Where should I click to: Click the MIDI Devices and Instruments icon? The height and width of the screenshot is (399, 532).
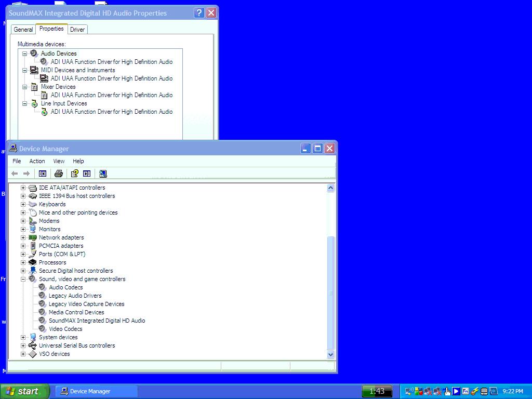pos(34,70)
